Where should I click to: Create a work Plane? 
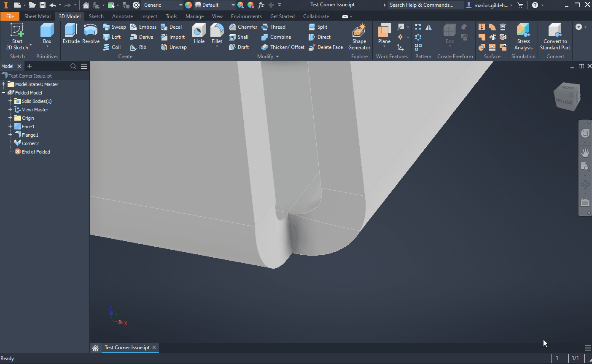point(384,34)
